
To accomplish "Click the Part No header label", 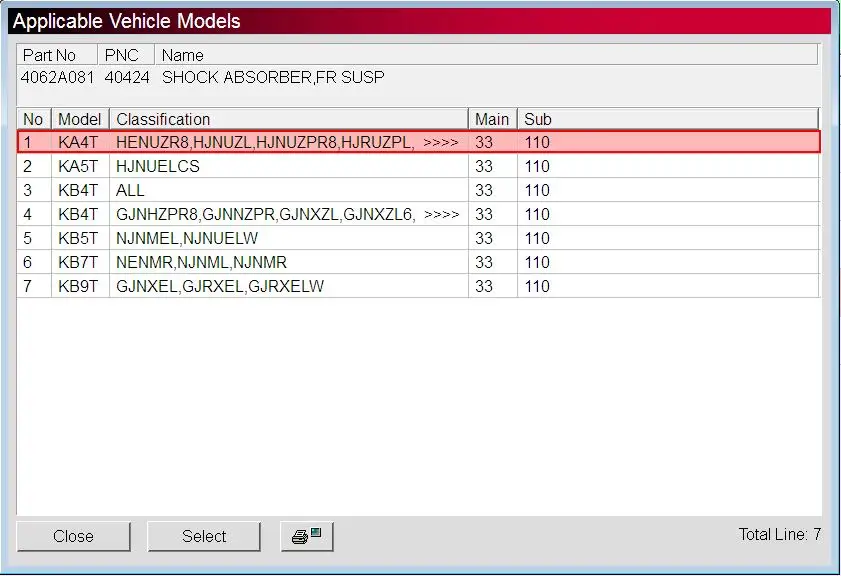I will coord(49,55).
